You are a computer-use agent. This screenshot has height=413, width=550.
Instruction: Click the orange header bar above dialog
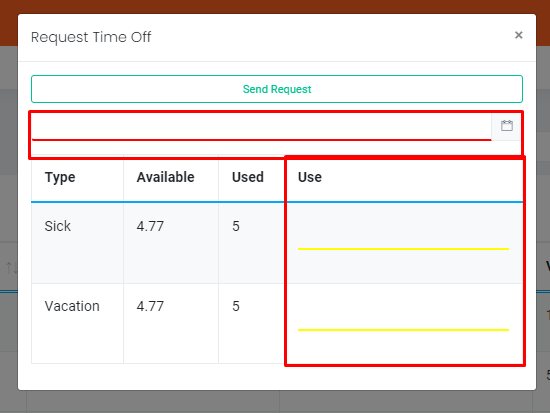(275, 6)
